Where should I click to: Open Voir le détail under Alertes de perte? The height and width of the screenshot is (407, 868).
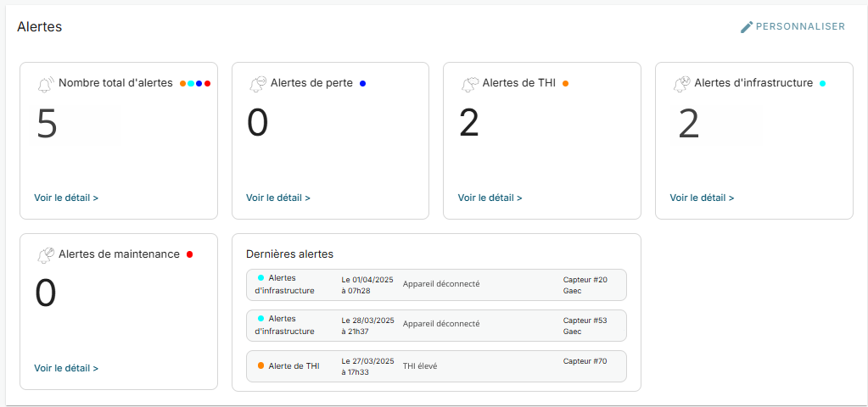point(278,198)
